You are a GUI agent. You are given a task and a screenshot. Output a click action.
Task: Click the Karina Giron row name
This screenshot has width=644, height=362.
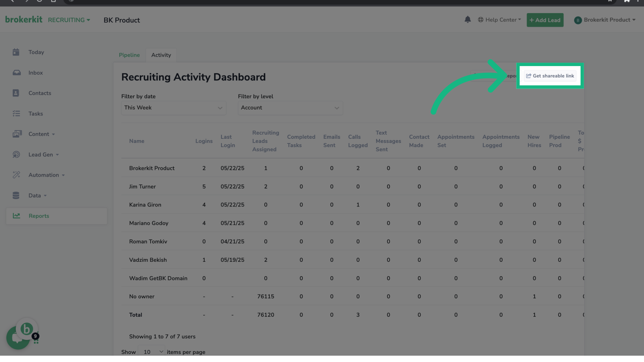pos(145,205)
